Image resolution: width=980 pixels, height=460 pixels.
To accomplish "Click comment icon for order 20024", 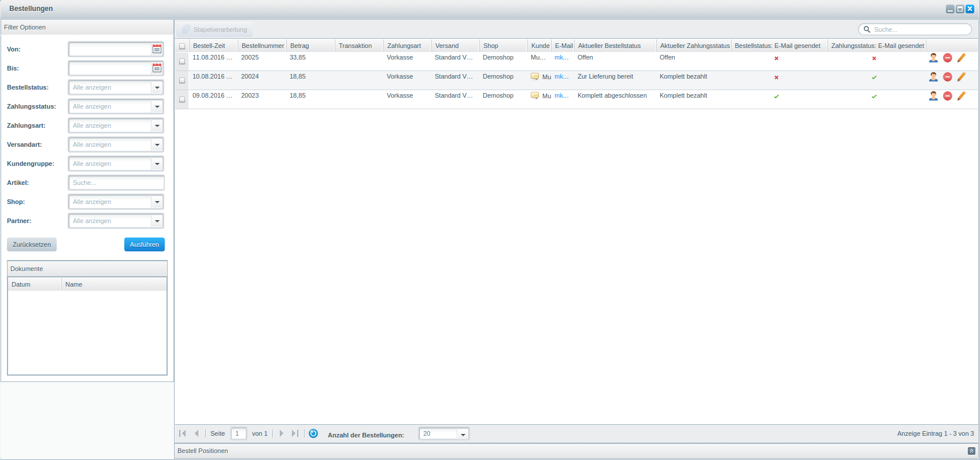I will (535, 77).
